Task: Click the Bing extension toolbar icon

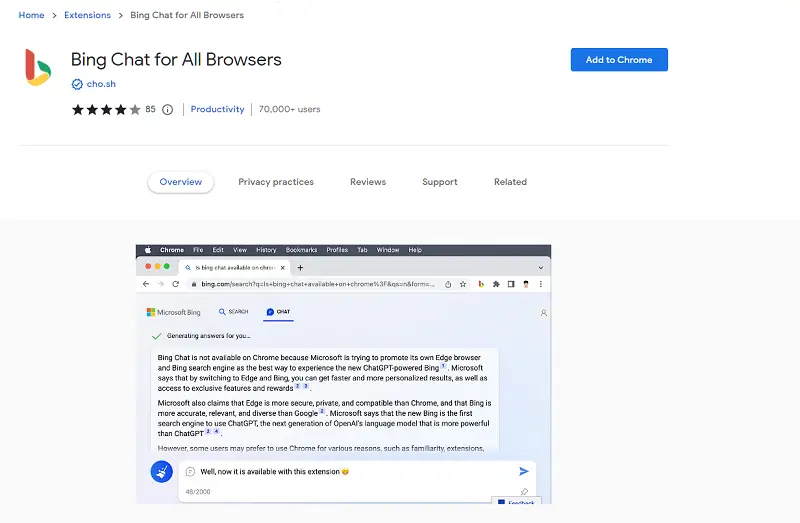Action: 481,284
